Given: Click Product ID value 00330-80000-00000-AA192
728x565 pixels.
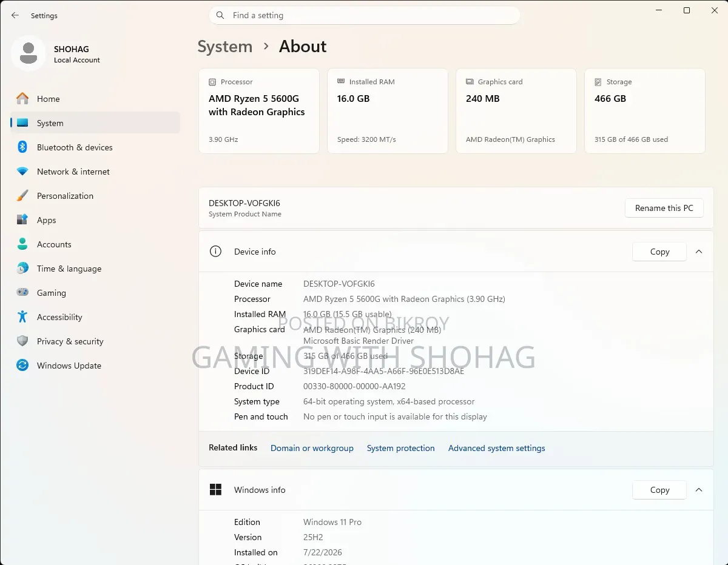Looking at the screenshot, I should click(354, 386).
